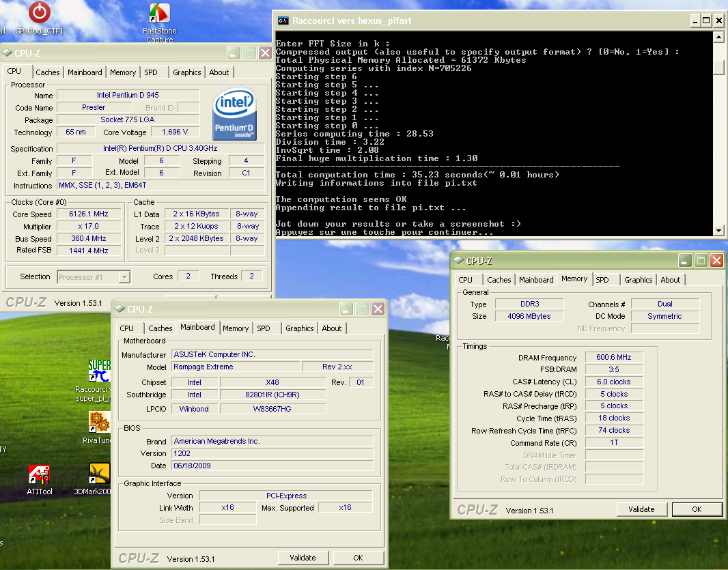
Task: Click the Row Refresh Cycle value 74 clocks
Action: (x=614, y=430)
